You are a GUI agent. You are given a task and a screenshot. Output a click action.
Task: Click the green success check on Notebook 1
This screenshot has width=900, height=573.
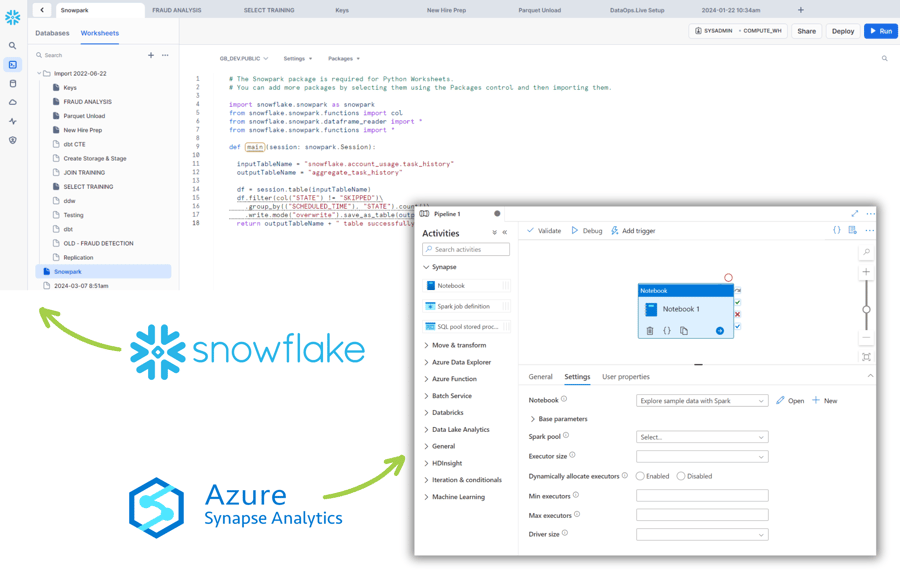[738, 303]
